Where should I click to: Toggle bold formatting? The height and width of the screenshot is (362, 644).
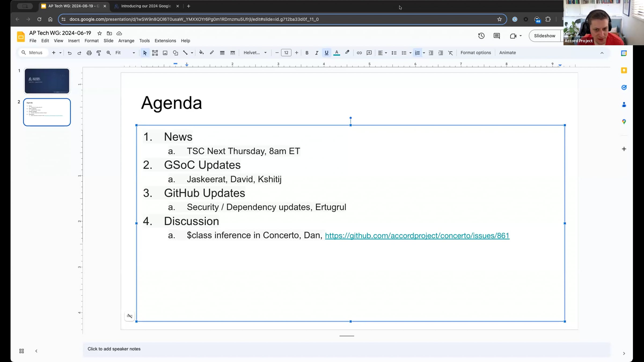tap(307, 53)
